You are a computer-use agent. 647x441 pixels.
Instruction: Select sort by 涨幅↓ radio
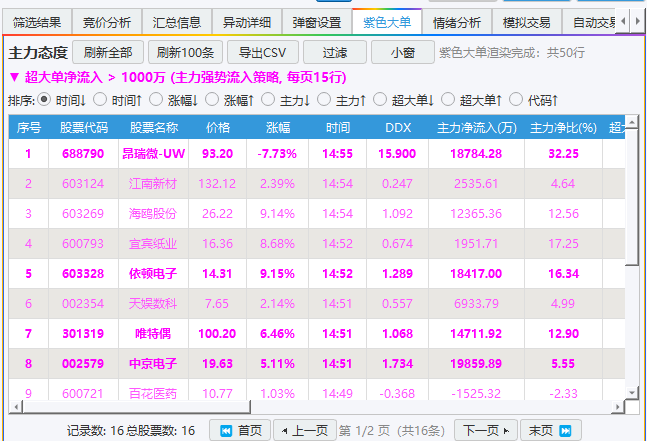[x=156, y=99]
